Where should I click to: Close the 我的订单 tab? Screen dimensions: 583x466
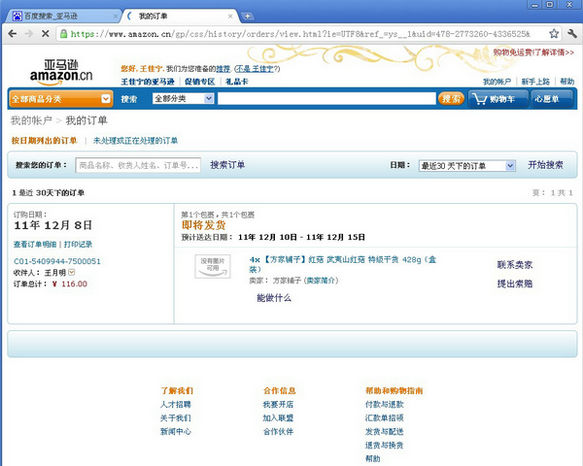[230, 16]
